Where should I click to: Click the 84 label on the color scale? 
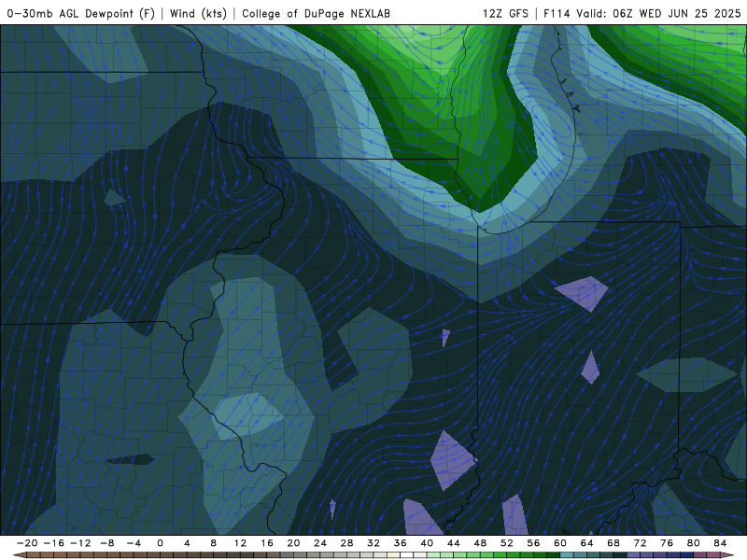tap(720, 543)
